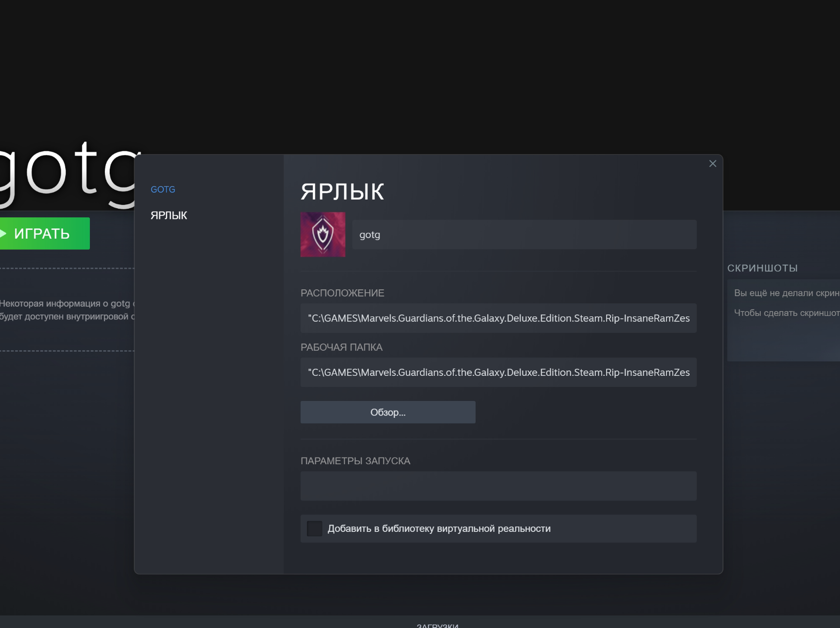
Task: Click 'Некоторая информация о gotg' text
Action: [x=65, y=303]
